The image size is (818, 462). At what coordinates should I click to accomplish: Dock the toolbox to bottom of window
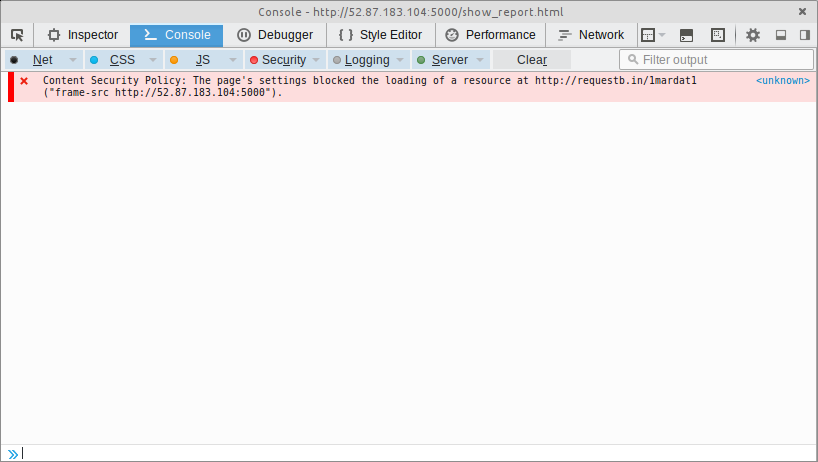coord(781,35)
